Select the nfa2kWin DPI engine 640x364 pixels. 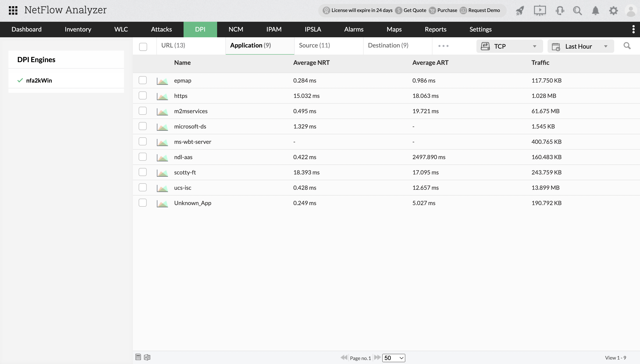point(39,81)
